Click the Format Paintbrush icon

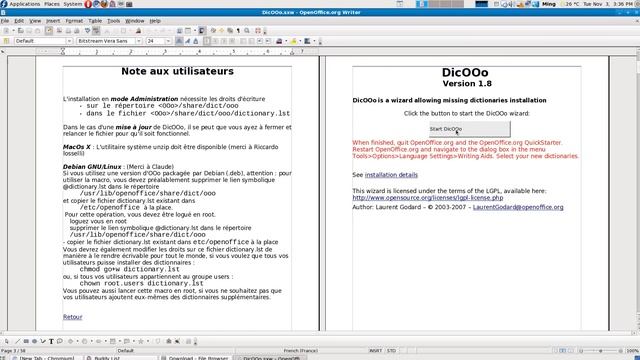(138, 31)
